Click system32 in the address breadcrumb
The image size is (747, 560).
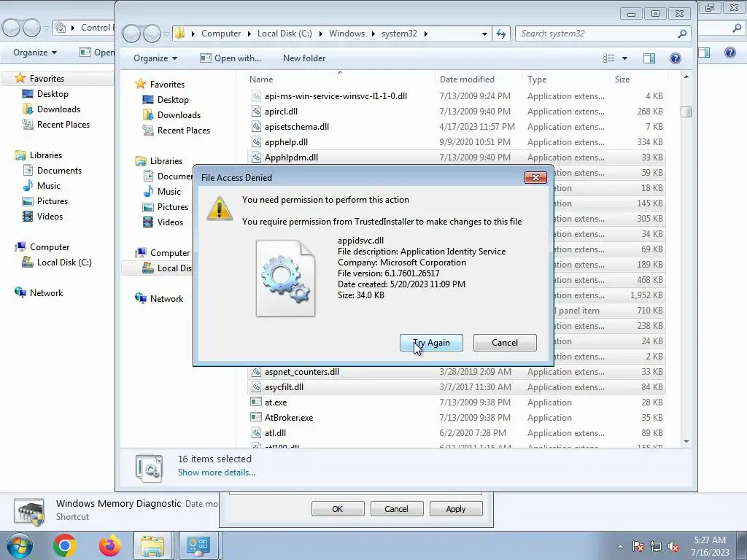(x=399, y=34)
